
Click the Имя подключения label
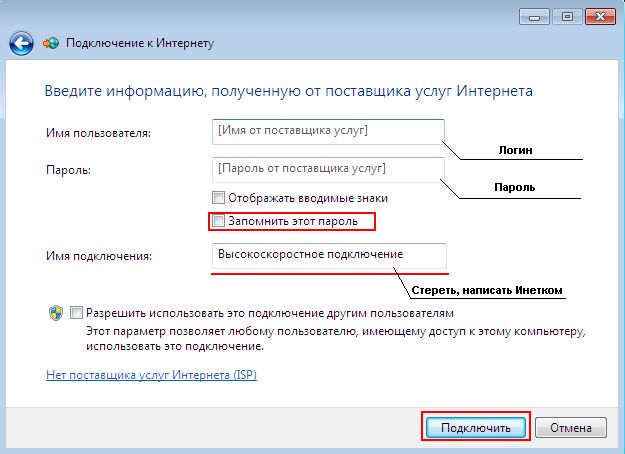click(99, 255)
